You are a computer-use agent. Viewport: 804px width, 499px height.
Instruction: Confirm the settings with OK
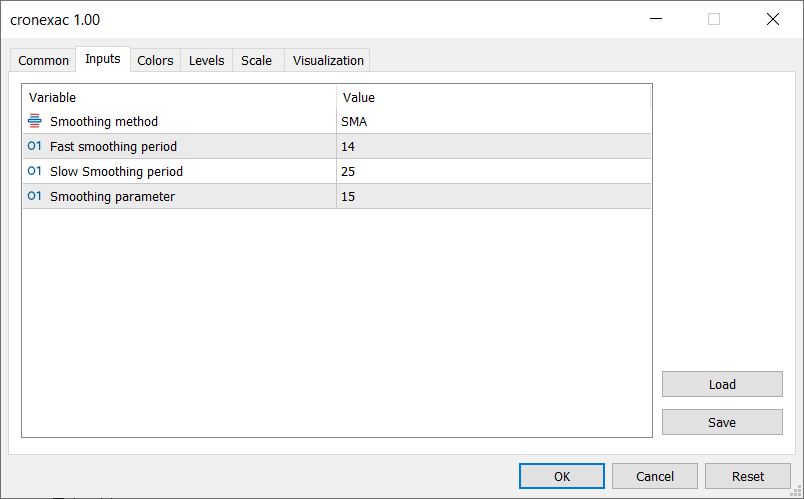(562, 476)
